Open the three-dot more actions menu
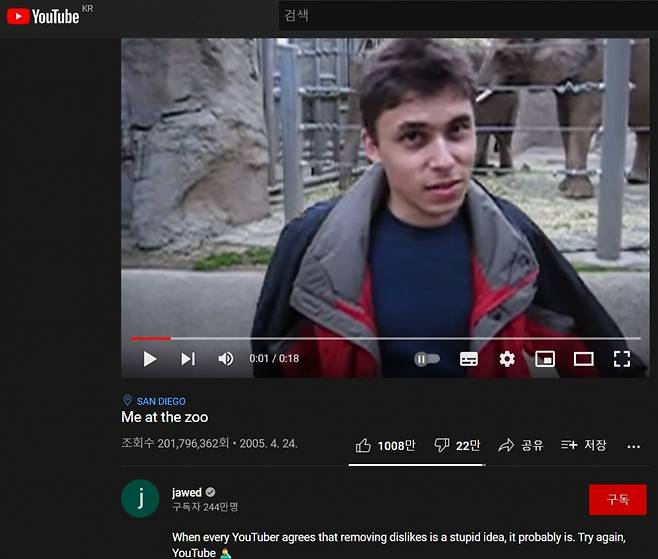Image resolution: width=658 pixels, height=559 pixels. (633, 447)
